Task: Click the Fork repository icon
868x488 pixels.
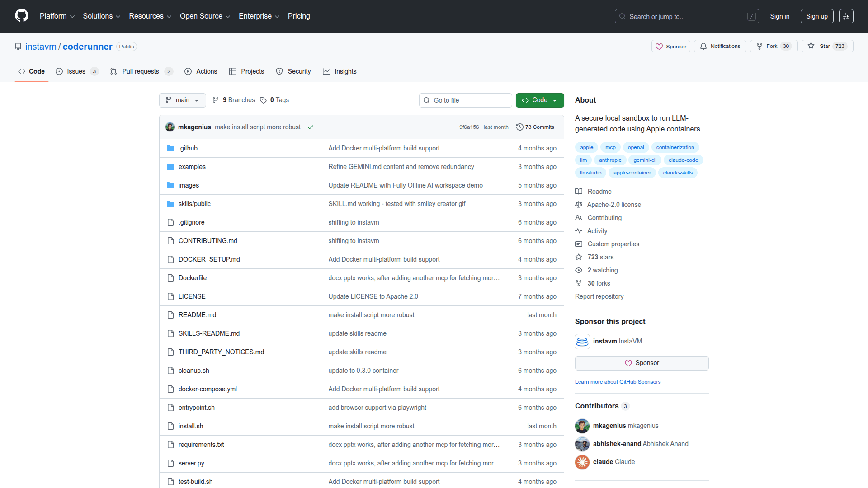Action: coord(760,46)
